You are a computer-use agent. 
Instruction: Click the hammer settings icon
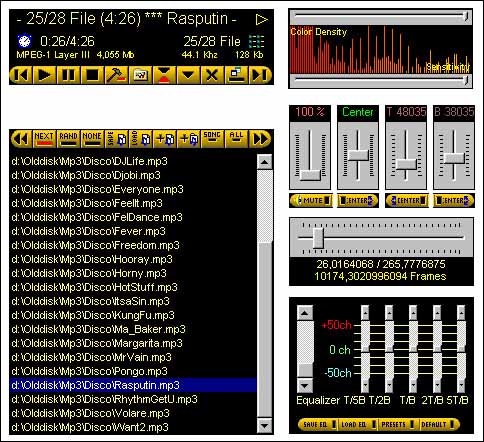[117, 75]
